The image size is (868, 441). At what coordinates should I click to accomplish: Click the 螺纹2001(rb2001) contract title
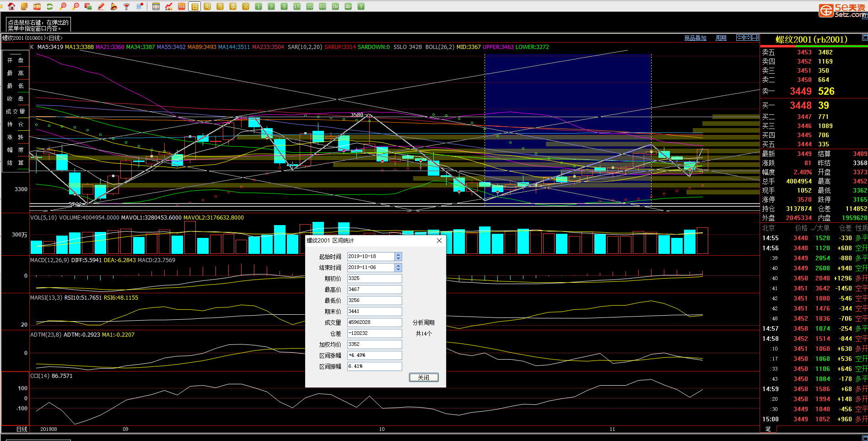pos(811,40)
